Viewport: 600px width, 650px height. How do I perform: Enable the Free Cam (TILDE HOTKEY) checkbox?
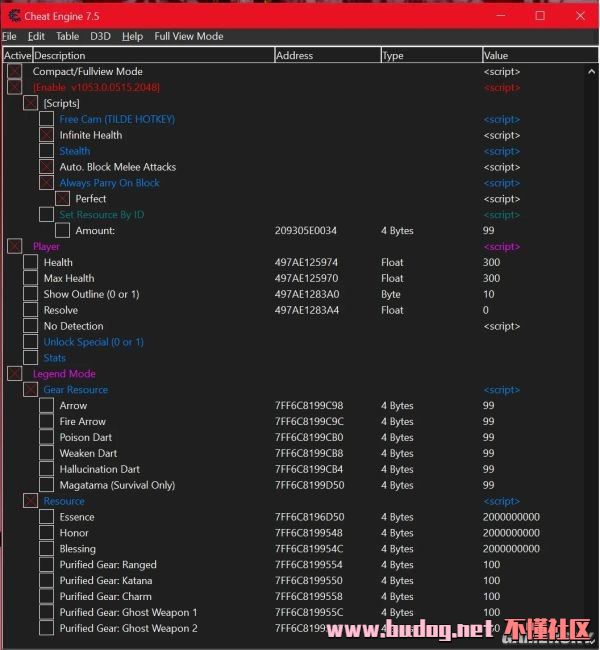(x=46, y=119)
